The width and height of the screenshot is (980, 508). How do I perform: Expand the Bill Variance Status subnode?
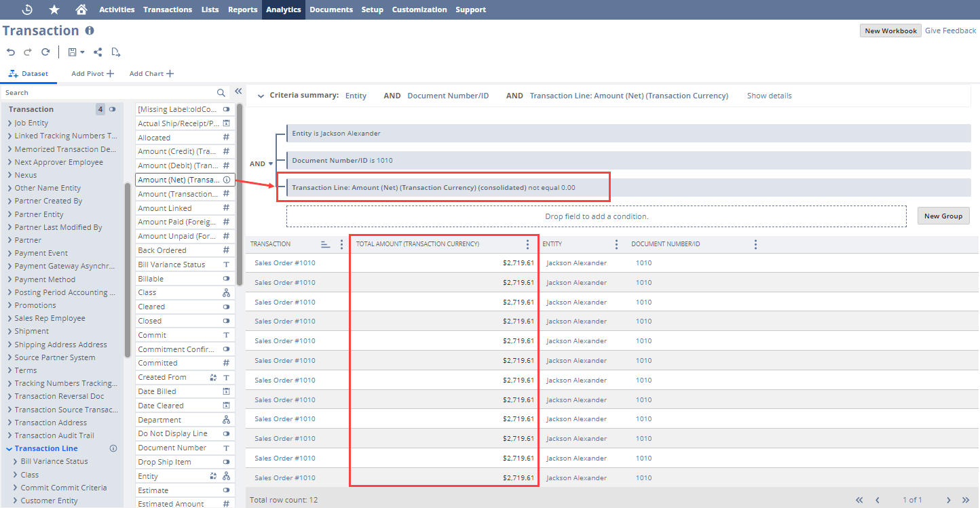coord(16,461)
